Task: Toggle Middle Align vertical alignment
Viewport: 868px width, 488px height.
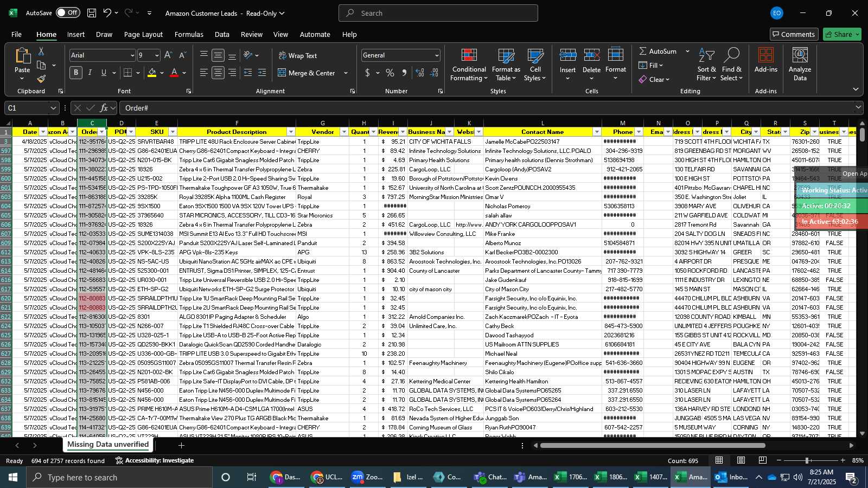Action: point(218,55)
